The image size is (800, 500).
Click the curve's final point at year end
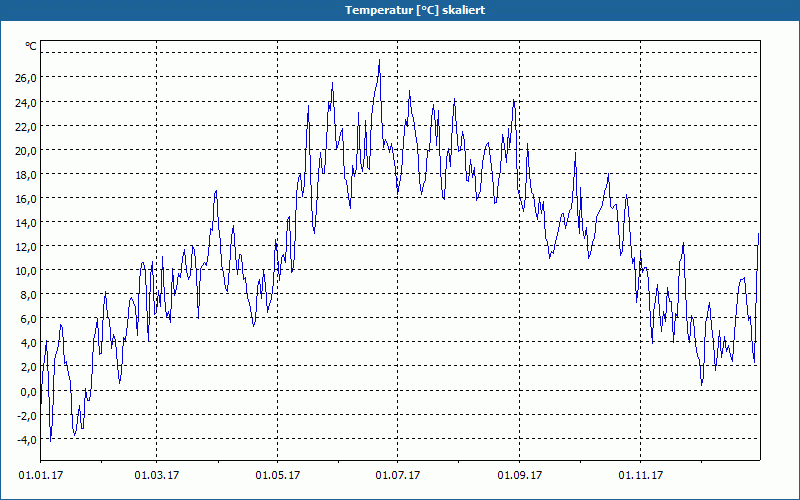point(759,234)
